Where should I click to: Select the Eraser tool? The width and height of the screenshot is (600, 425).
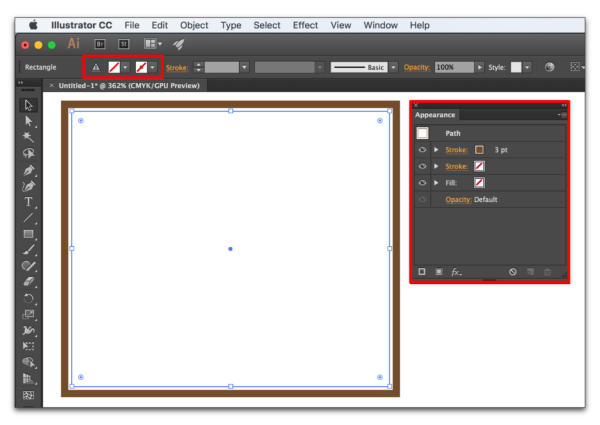28,282
